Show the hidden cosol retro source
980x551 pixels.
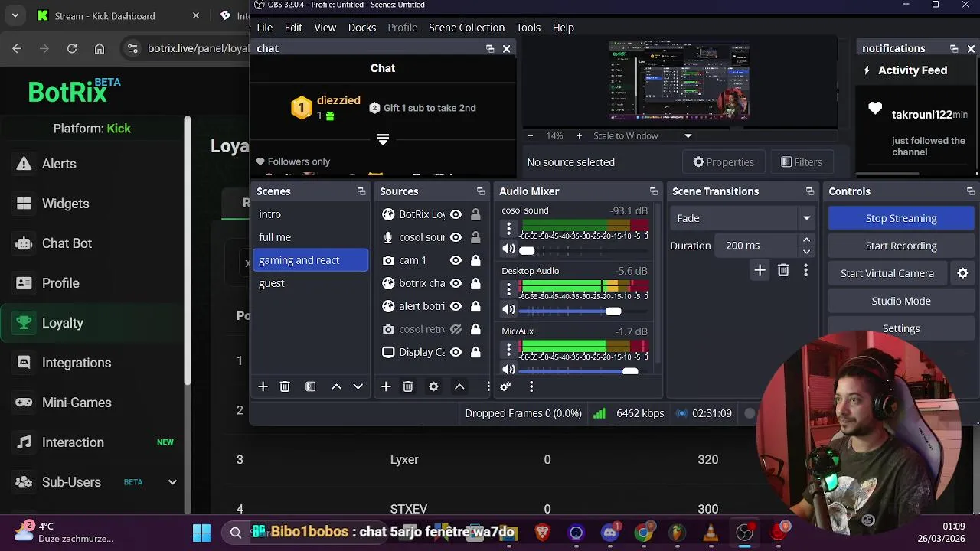pos(456,329)
